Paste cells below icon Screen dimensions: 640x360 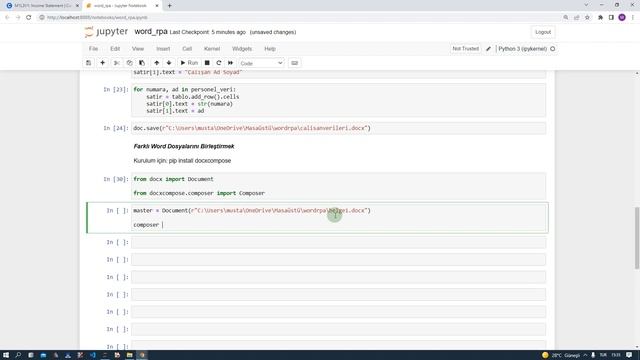pos(142,63)
